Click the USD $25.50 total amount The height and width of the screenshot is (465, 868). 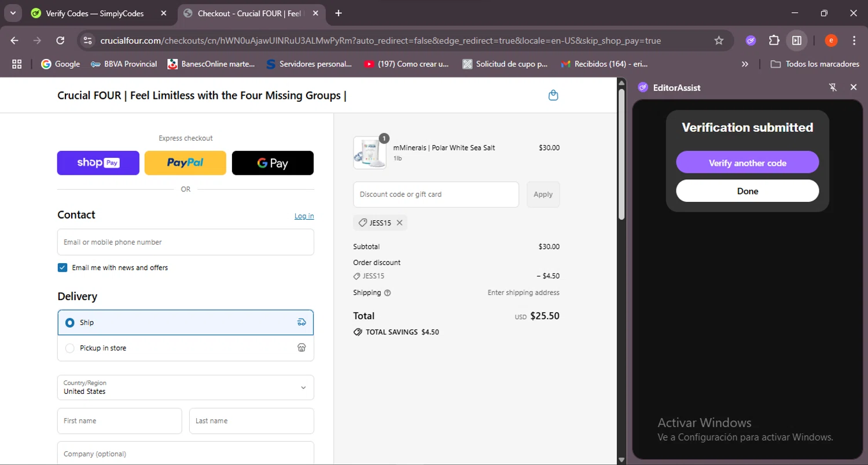point(538,316)
